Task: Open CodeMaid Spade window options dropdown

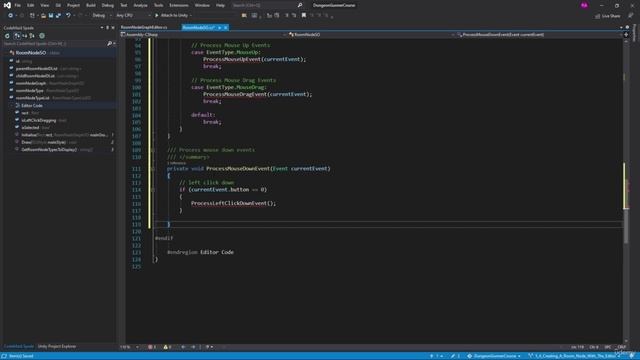Action: (102, 28)
